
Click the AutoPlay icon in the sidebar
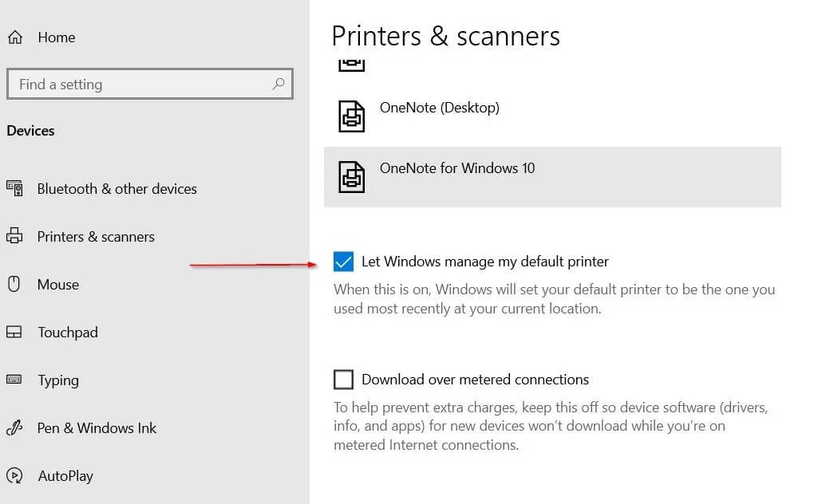14,476
